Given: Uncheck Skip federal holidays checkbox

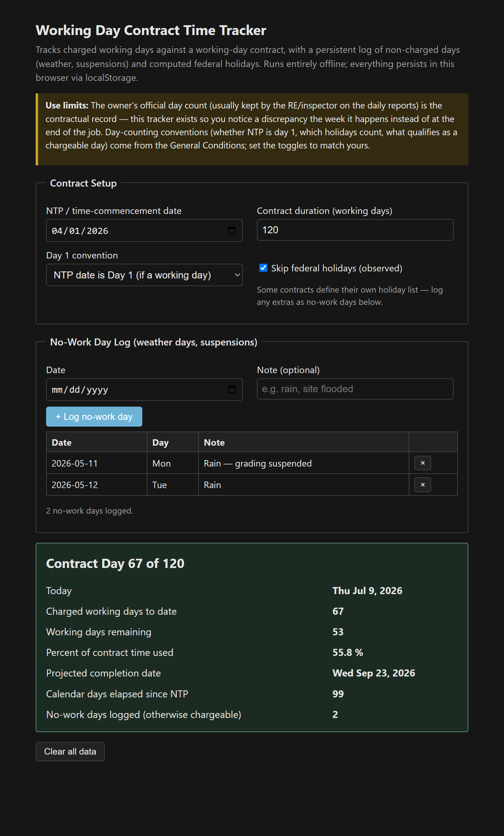Looking at the screenshot, I should point(263,268).
